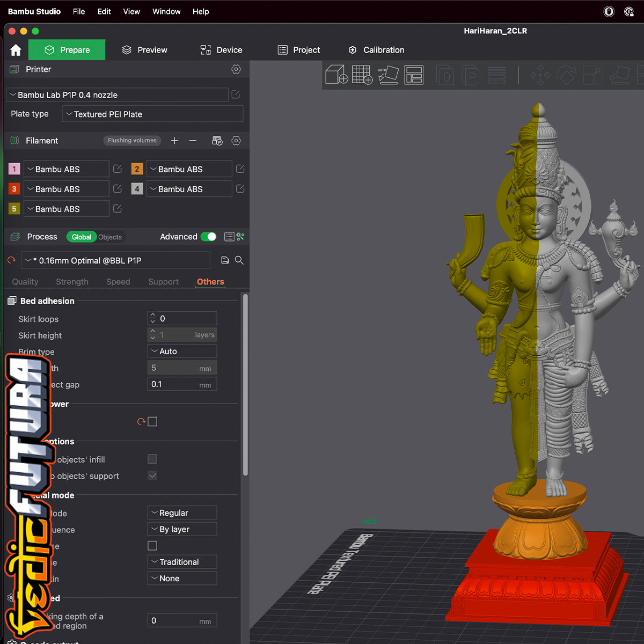Click the Scale tool icon

point(592,75)
